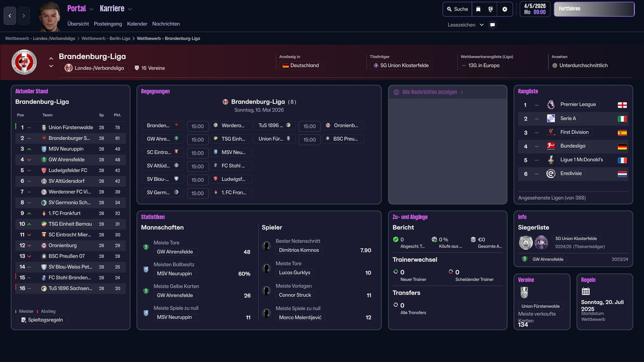Click the search magnifier icon

pos(449,9)
